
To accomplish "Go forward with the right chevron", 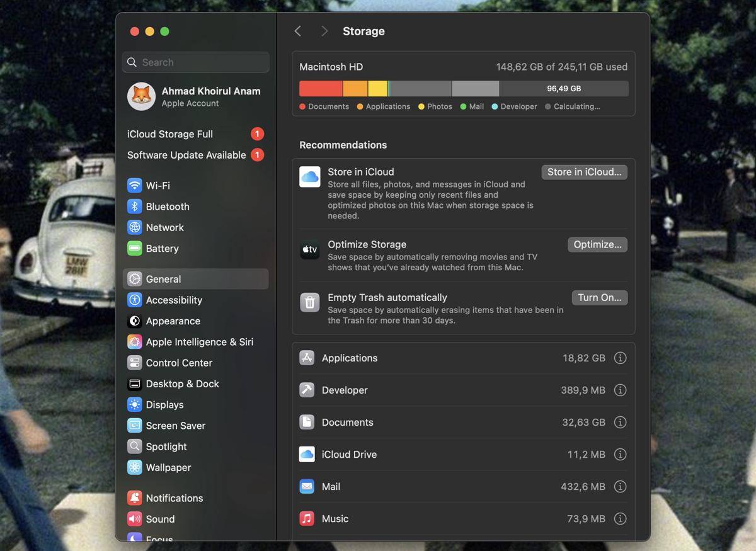I will click(324, 31).
